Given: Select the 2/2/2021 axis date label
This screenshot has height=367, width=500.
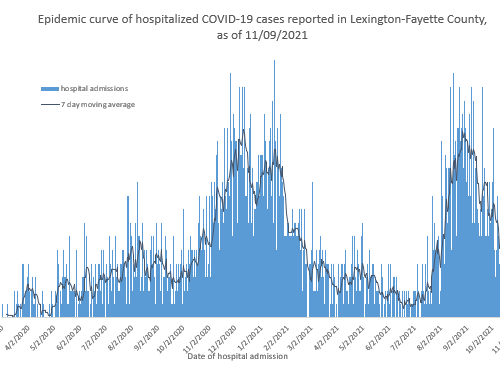Looking at the screenshot, I should coord(276,338).
